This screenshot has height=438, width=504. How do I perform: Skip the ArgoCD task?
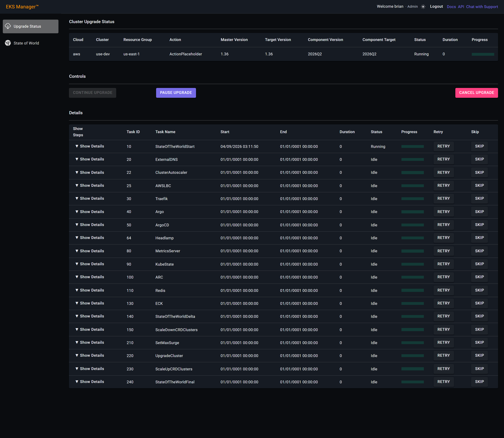click(x=479, y=225)
